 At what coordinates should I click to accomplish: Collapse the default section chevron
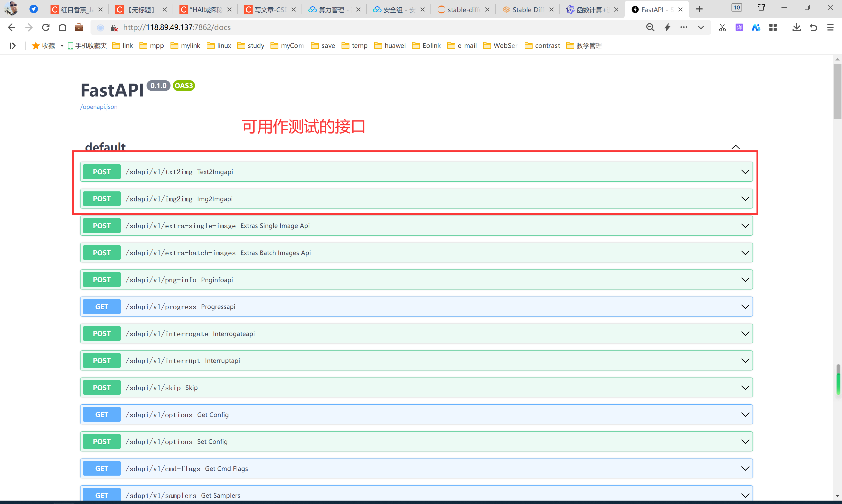735,147
